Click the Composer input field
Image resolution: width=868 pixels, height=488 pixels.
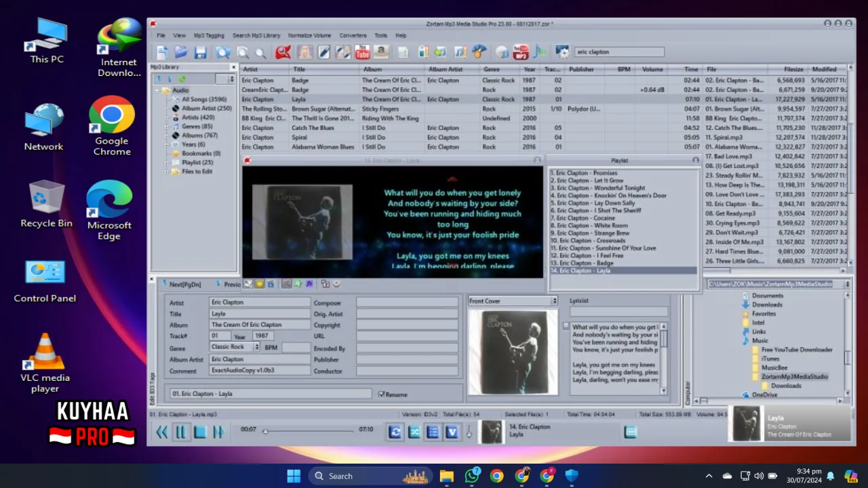point(408,303)
